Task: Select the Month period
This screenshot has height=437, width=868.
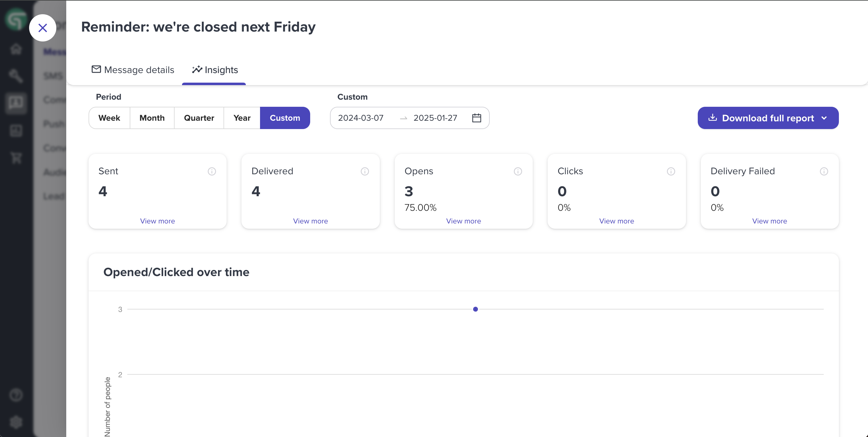Action: (152, 118)
